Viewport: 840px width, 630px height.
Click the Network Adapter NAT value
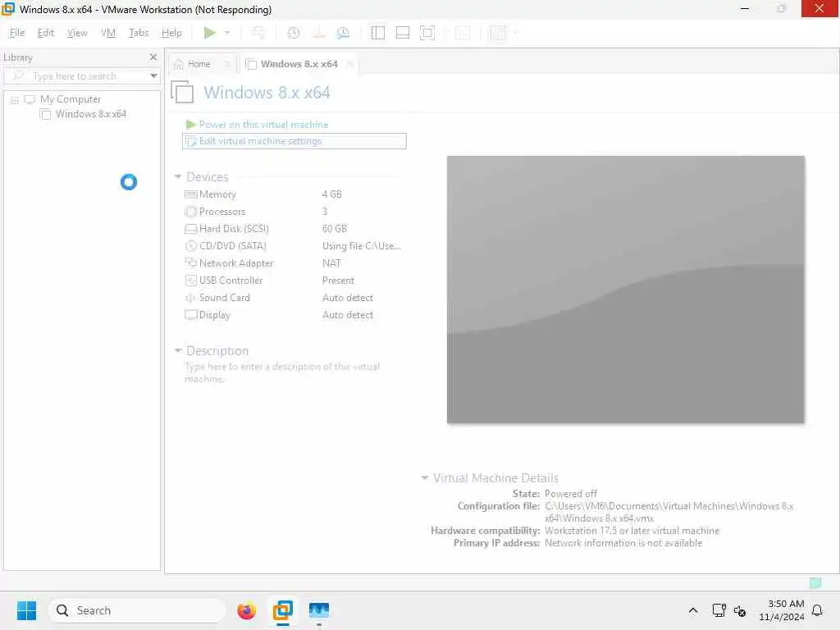[x=331, y=263]
